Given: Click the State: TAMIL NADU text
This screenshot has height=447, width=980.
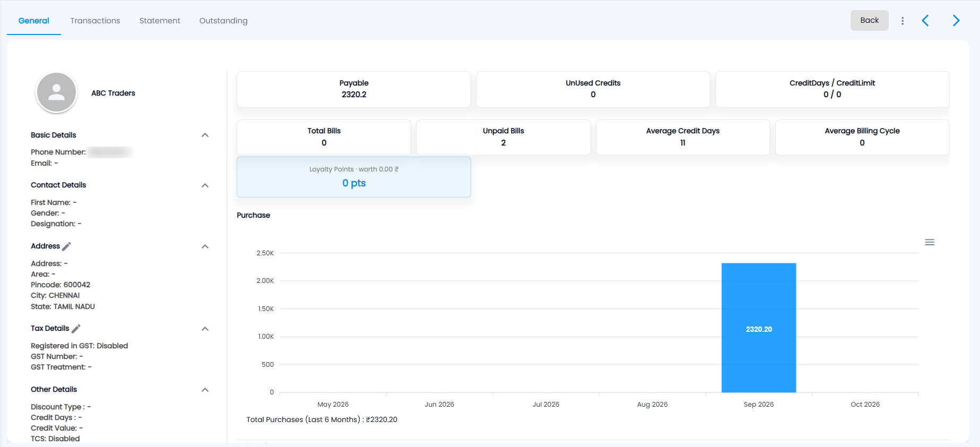Looking at the screenshot, I should point(63,307).
